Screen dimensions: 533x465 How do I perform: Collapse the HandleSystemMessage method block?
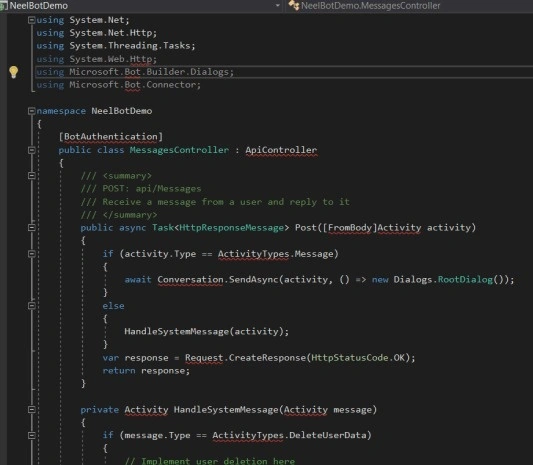tap(32, 410)
